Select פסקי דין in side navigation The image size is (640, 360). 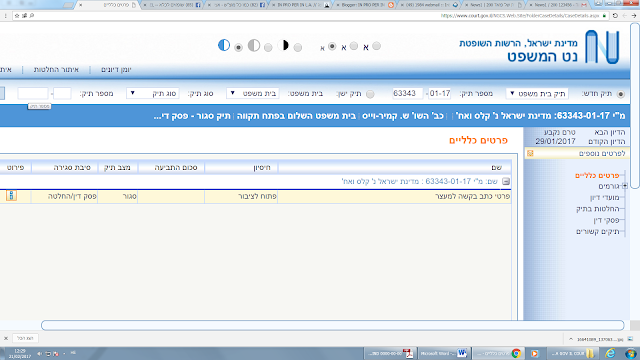tap(607, 220)
